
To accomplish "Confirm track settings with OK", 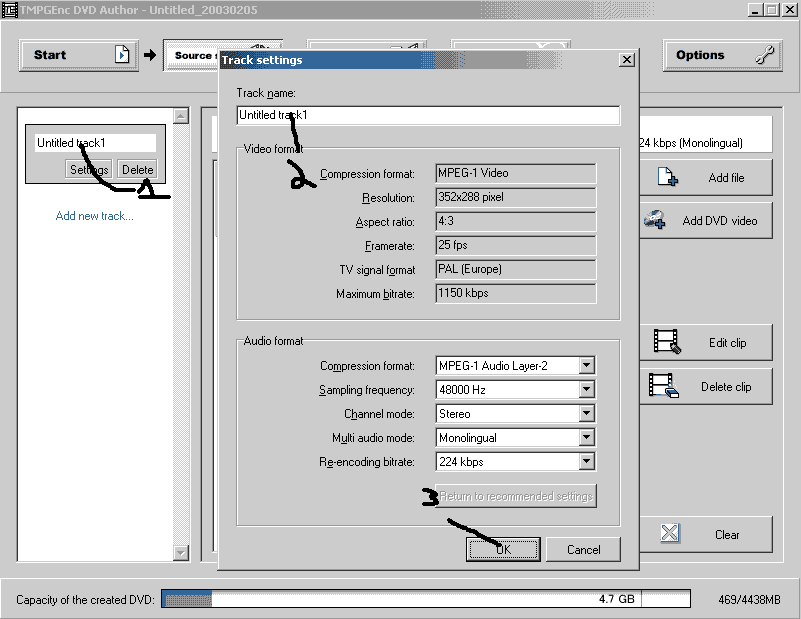I will 503,550.
